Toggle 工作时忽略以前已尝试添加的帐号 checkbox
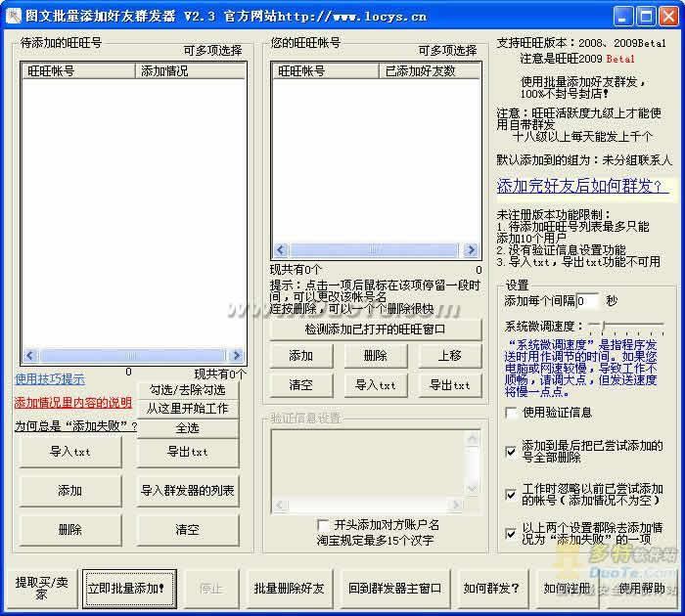Screen dimensions: 685x616 (511, 495)
